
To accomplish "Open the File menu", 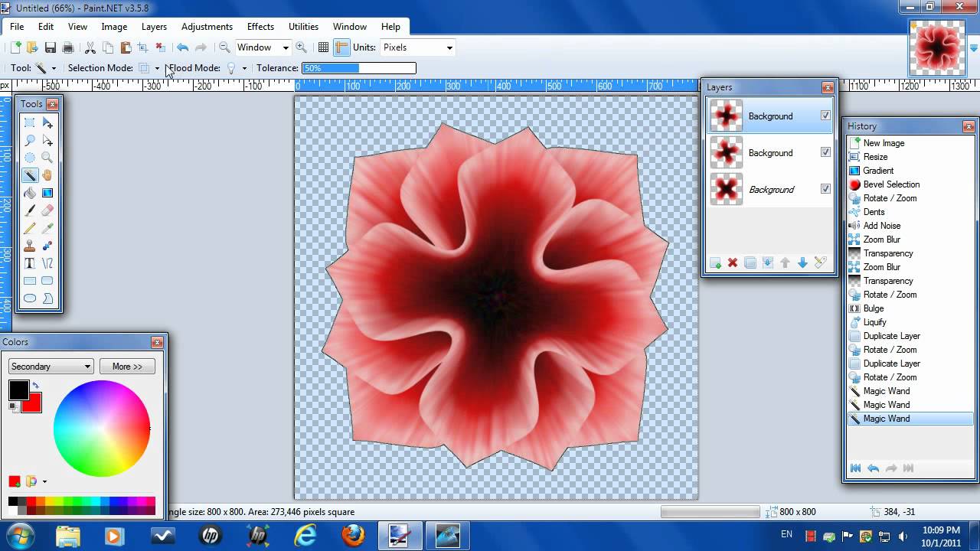I will [17, 27].
